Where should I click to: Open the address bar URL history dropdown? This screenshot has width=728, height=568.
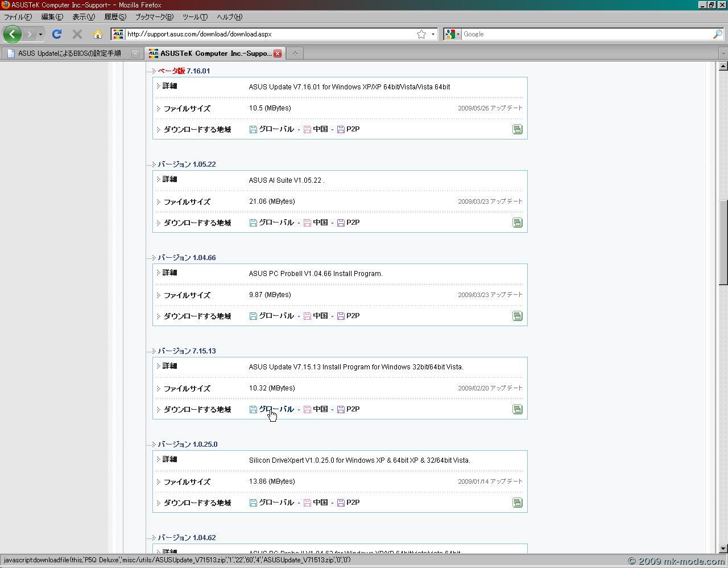click(x=433, y=34)
